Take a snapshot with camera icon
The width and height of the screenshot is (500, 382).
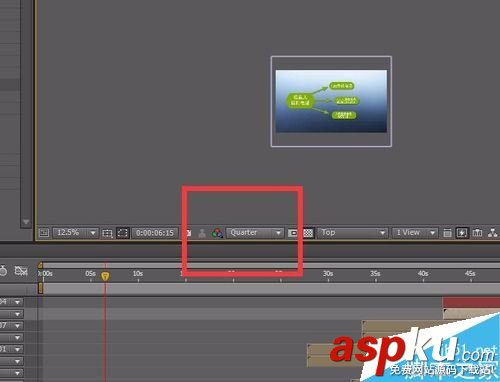[x=188, y=233]
